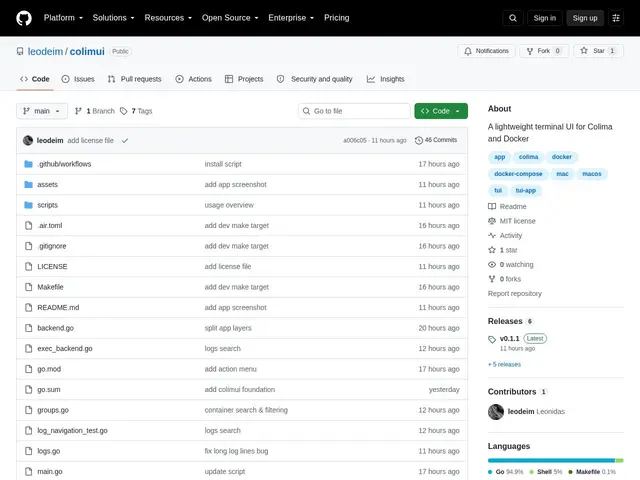Click the eye icon beside 0 watching
The width and height of the screenshot is (640, 480).
coord(492,264)
